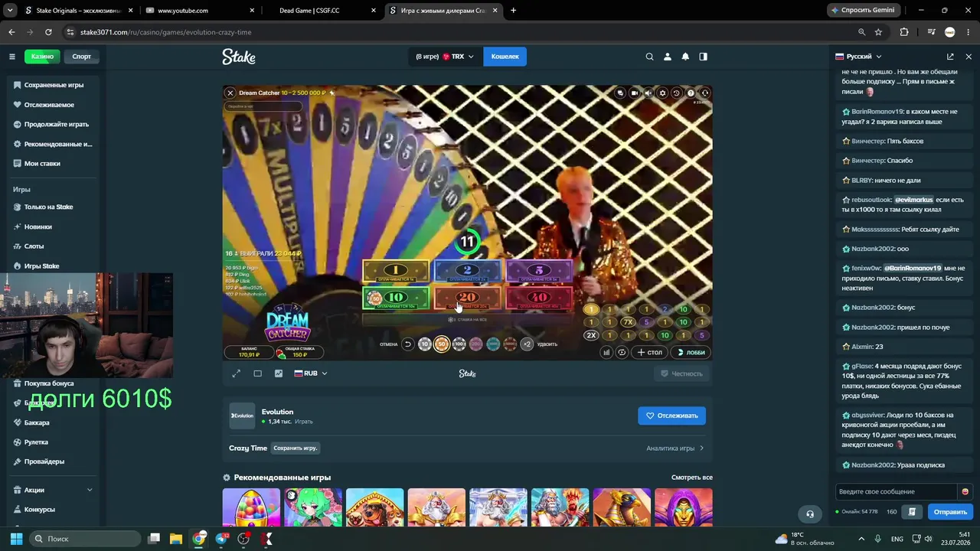
Task: Close the Dream Catcher game with X
Action: tap(230, 93)
